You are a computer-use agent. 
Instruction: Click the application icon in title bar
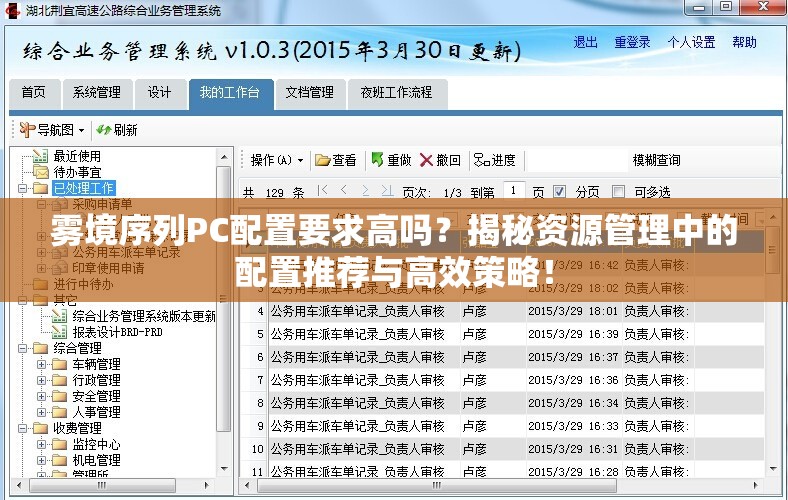tap(13, 10)
